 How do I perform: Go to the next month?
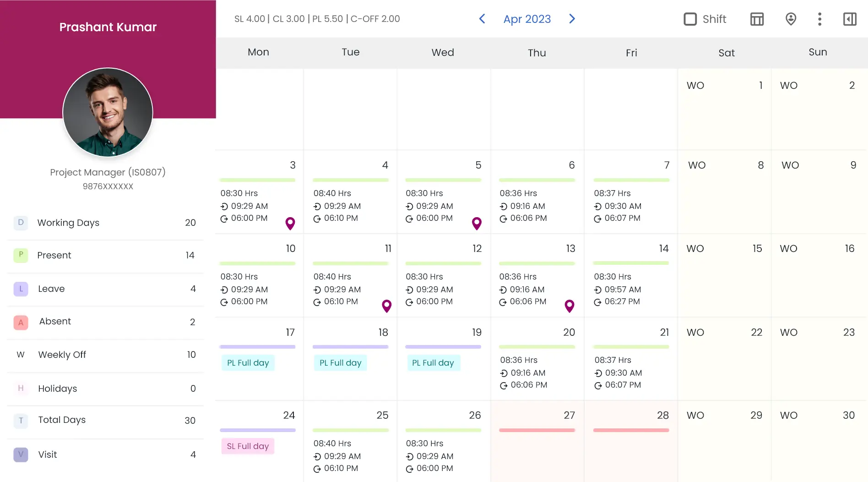[x=572, y=19]
